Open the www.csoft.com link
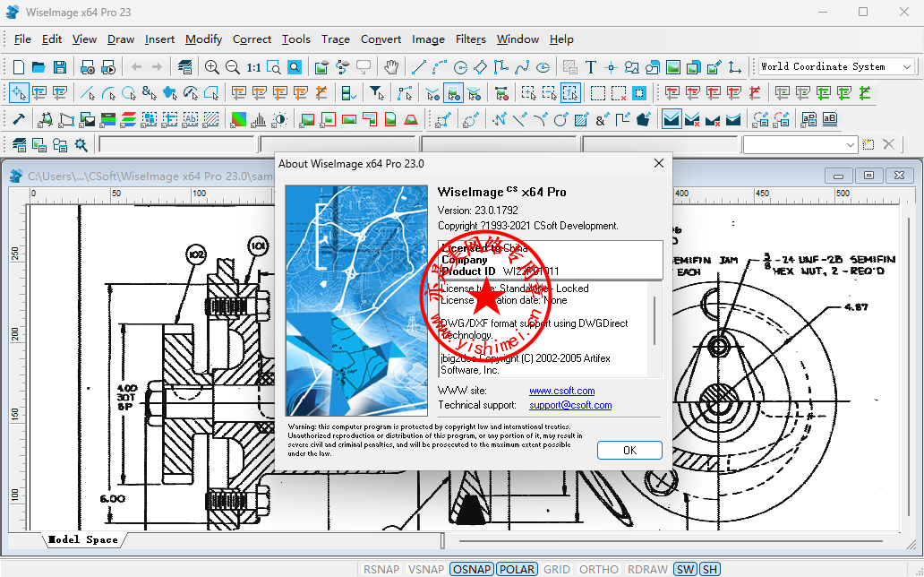Image resolution: width=924 pixels, height=577 pixels. point(561,391)
